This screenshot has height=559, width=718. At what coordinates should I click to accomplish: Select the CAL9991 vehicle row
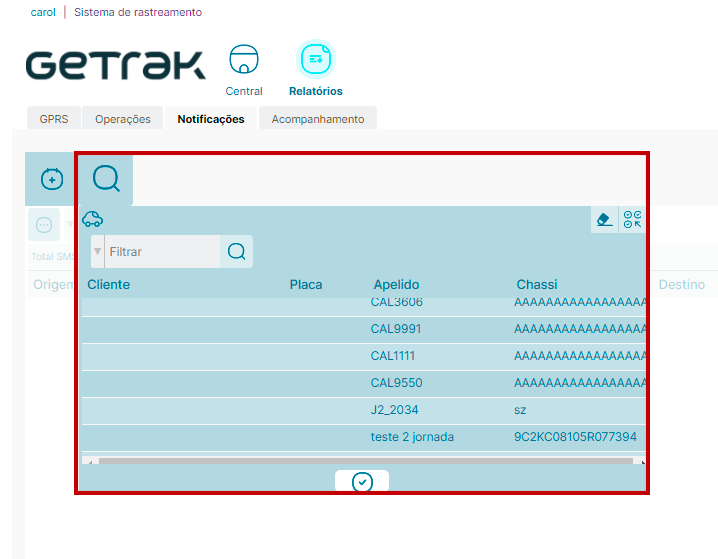[x=364, y=330]
